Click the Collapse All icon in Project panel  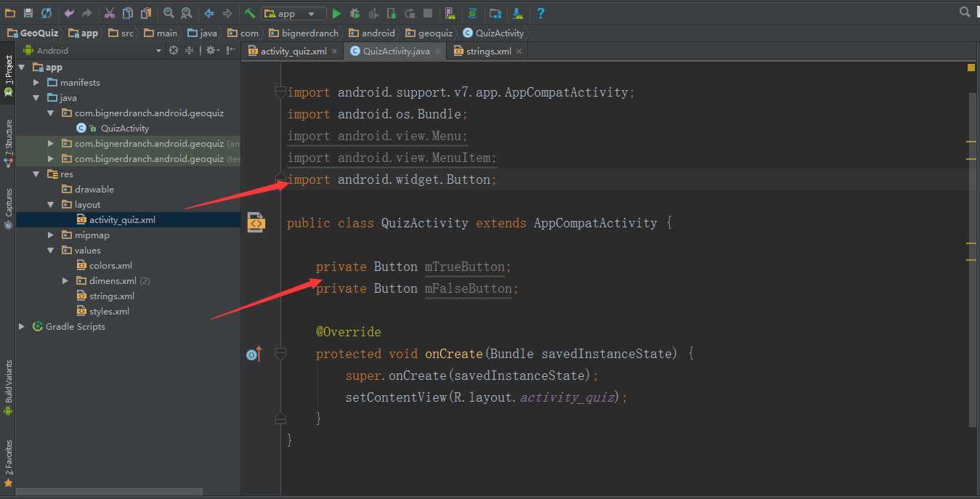coord(190,50)
